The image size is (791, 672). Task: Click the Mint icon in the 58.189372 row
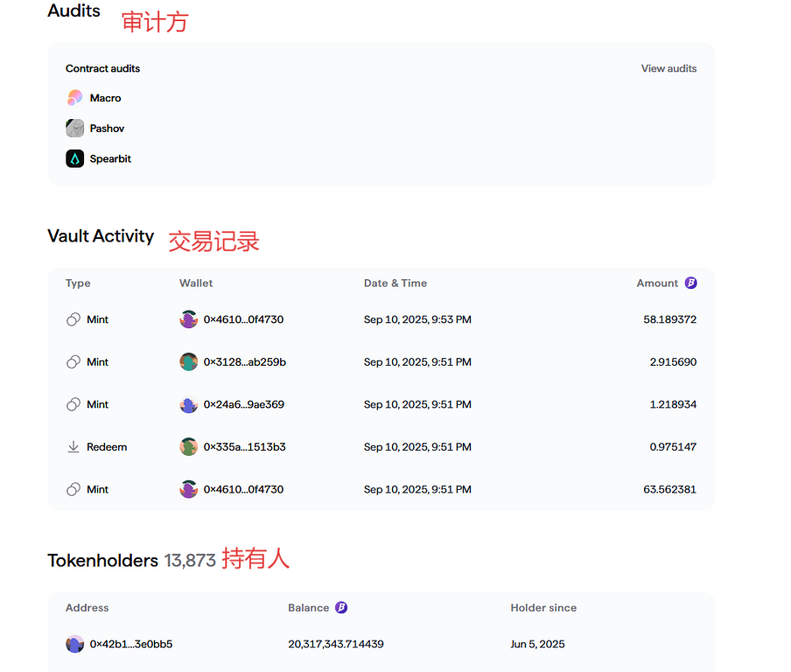click(73, 320)
